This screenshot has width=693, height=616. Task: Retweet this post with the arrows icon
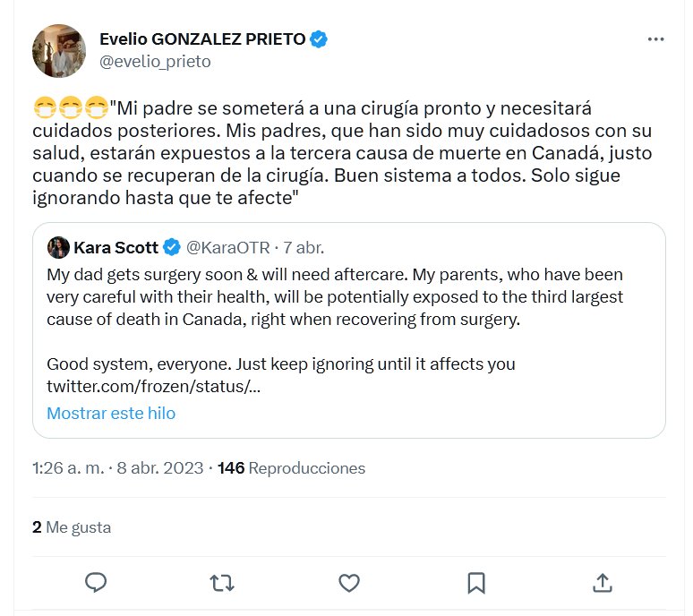tap(222, 583)
